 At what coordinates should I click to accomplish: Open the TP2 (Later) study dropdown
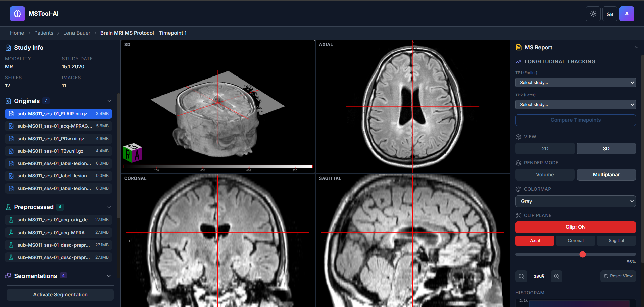pos(576,105)
